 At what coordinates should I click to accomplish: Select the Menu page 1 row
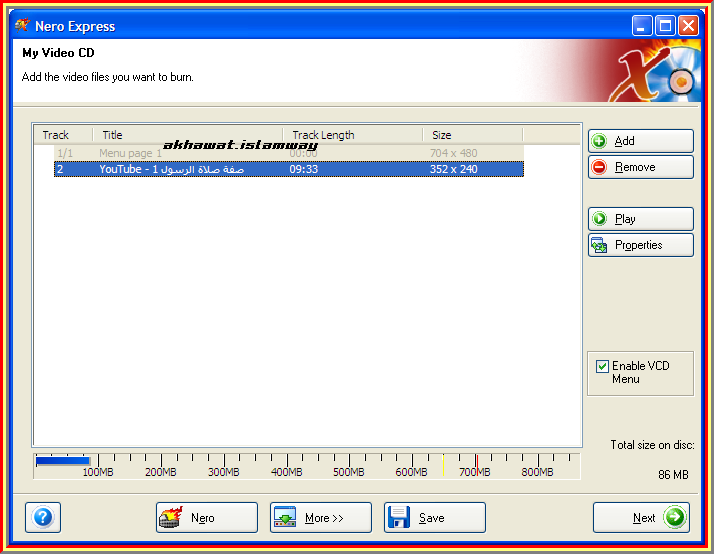[289, 153]
